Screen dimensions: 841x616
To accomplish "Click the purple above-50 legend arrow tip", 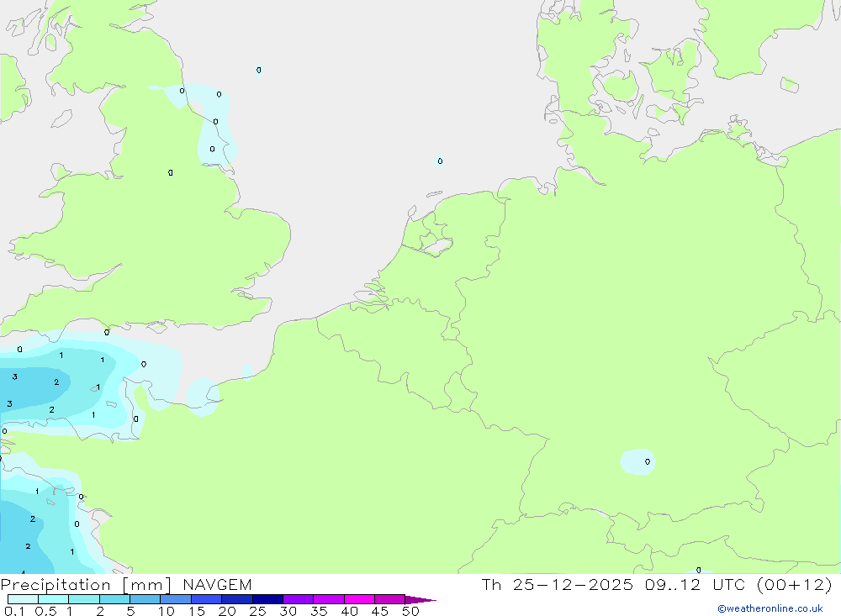I will pos(421,600).
